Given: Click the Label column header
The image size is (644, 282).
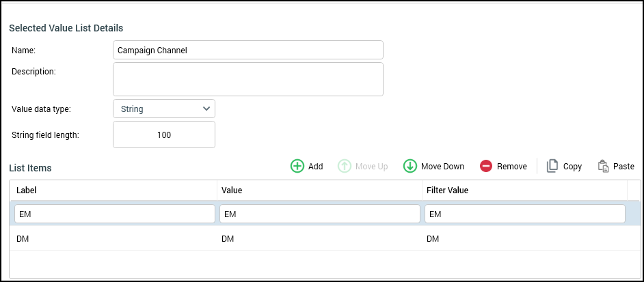Looking at the screenshot, I should coord(113,190).
